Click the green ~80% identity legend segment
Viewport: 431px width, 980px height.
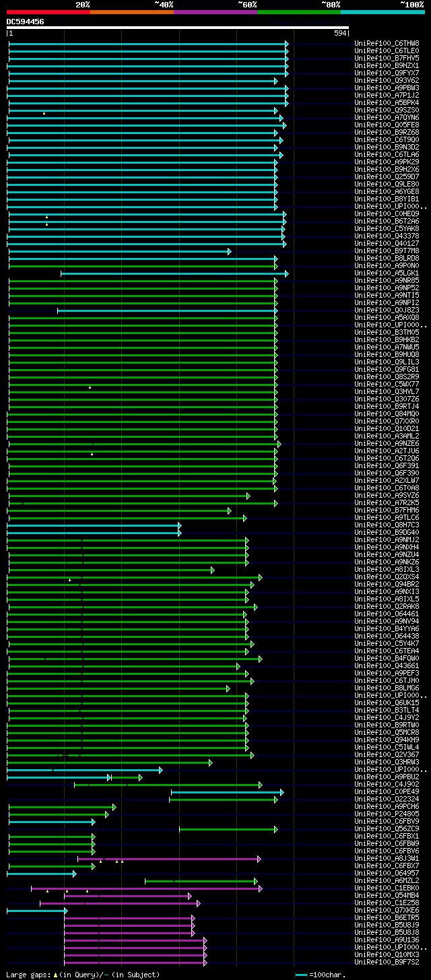(299, 12)
